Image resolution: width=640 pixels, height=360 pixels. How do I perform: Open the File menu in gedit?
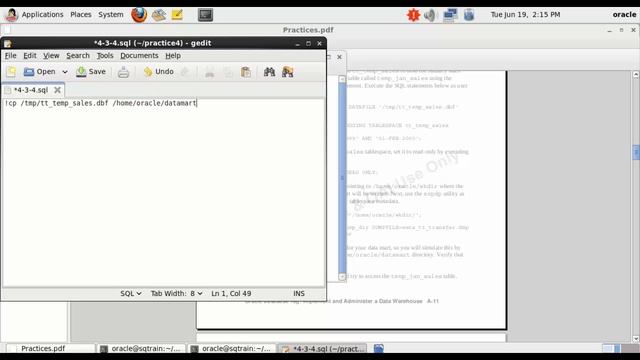pyautogui.click(x=10, y=56)
